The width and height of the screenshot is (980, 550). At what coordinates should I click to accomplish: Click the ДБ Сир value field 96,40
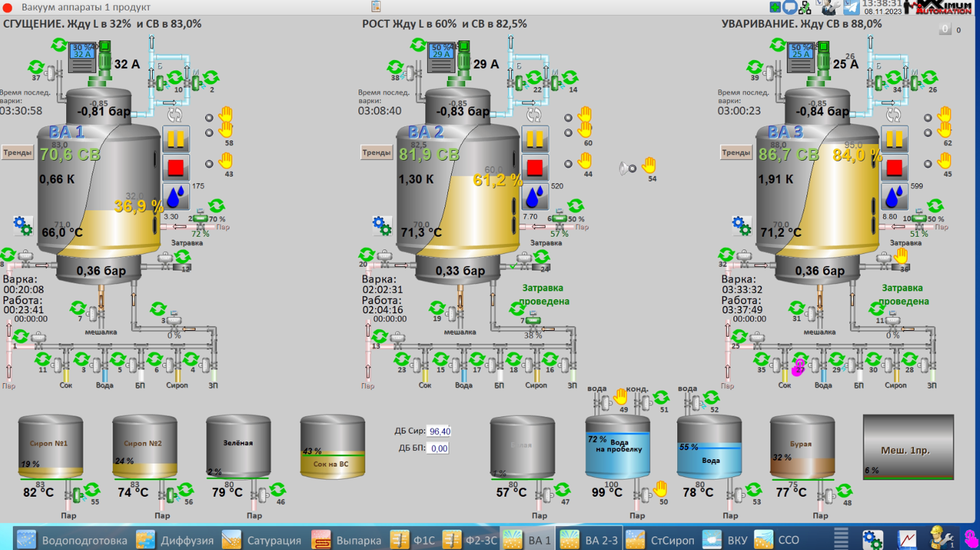[x=439, y=431]
